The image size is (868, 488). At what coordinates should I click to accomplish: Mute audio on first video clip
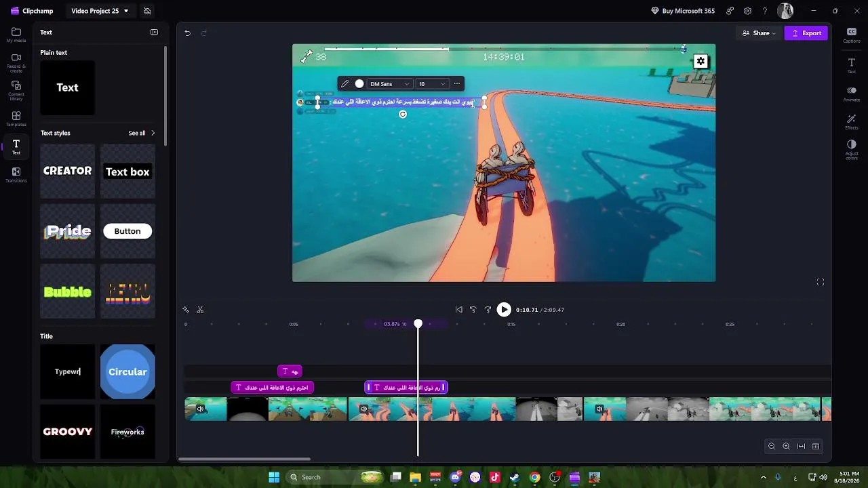pyautogui.click(x=200, y=409)
